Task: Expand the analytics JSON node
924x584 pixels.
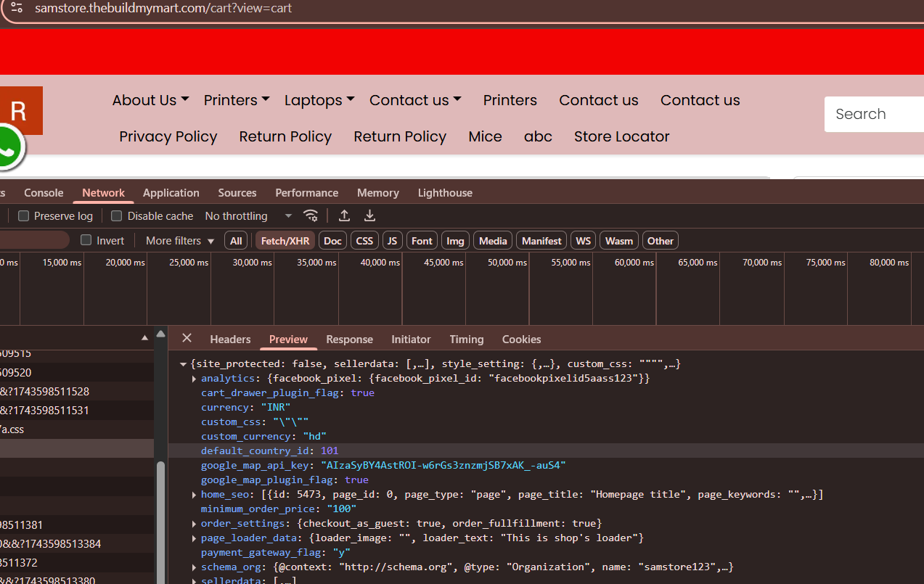Action: tap(194, 379)
